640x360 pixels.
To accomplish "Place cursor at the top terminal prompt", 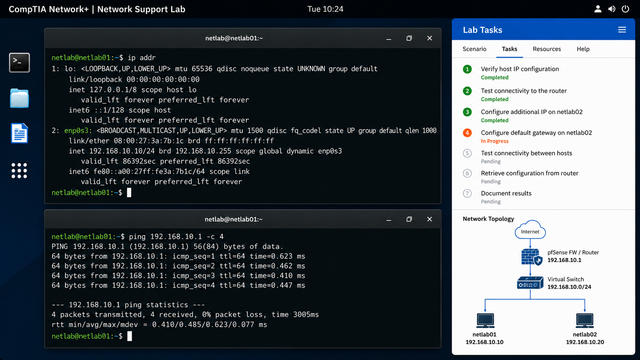I will (129, 193).
